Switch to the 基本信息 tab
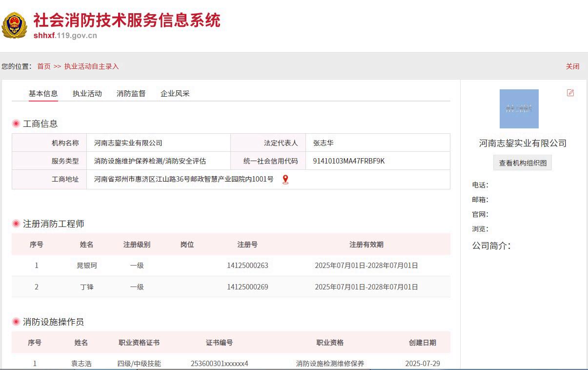588x370 pixels. point(43,94)
